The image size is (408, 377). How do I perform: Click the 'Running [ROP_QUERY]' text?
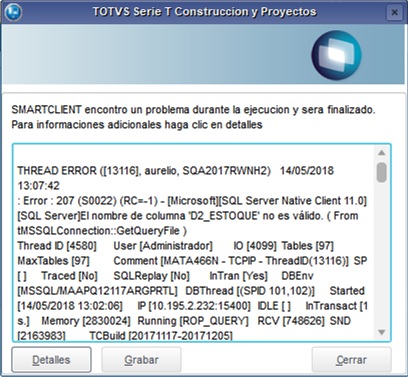[x=193, y=321]
